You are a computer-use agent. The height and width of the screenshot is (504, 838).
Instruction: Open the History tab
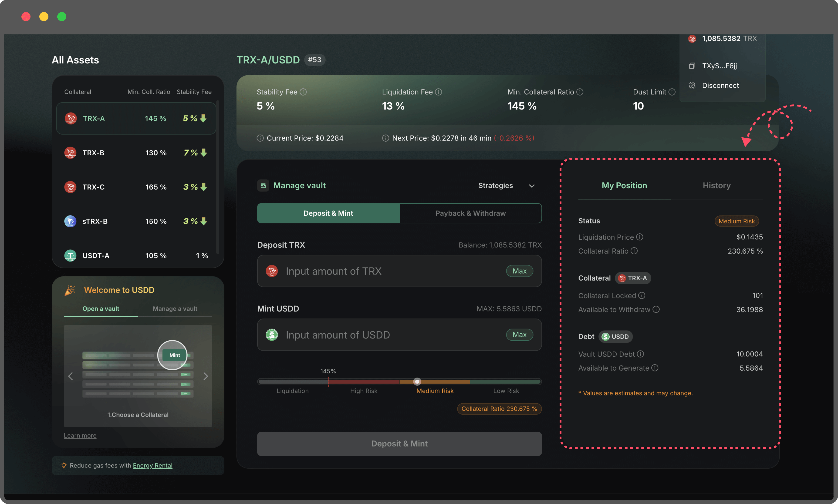point(716,186)
